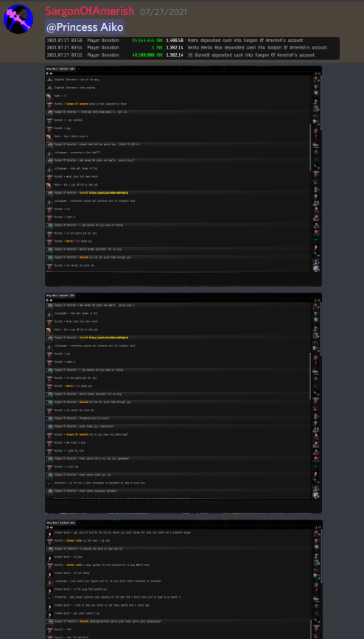Click the chat scrollbar in second screenshot
Screen dimensions: 364x639
point(311,375)
